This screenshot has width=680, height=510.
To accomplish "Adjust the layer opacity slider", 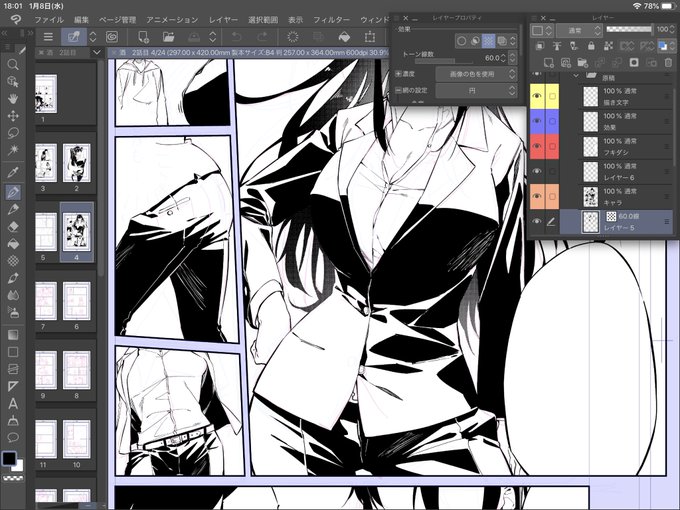I will [x=629, y=29].
